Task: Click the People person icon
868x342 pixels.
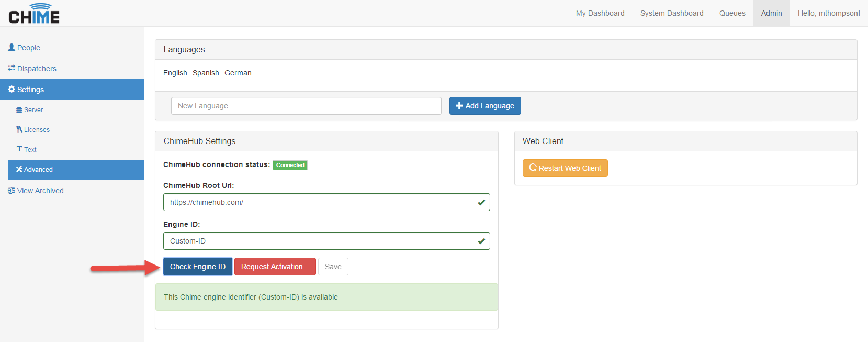Action: pos(12,47)
